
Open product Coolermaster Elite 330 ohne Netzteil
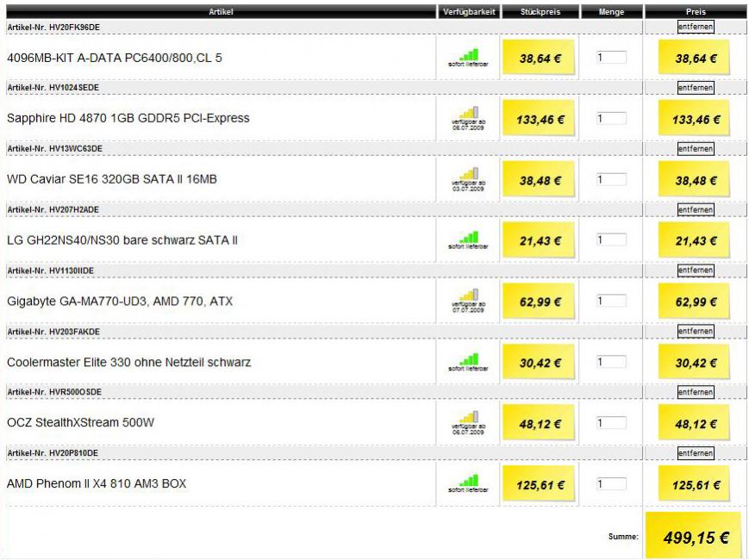point(129,362)
